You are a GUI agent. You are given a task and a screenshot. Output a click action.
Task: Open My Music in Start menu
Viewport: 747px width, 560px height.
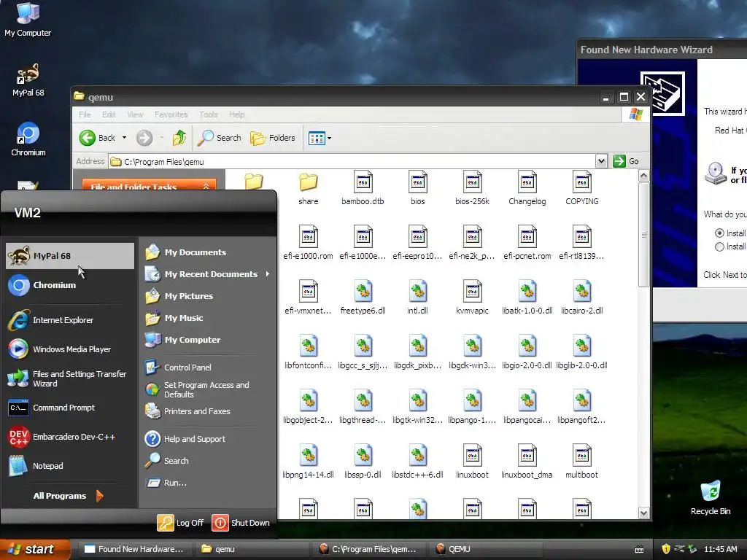coord(207,318)
